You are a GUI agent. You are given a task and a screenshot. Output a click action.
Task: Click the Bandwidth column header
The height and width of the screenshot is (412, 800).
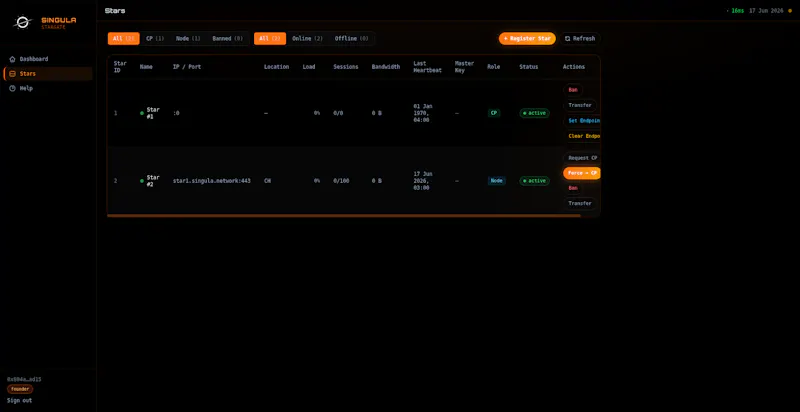[386, 67]
